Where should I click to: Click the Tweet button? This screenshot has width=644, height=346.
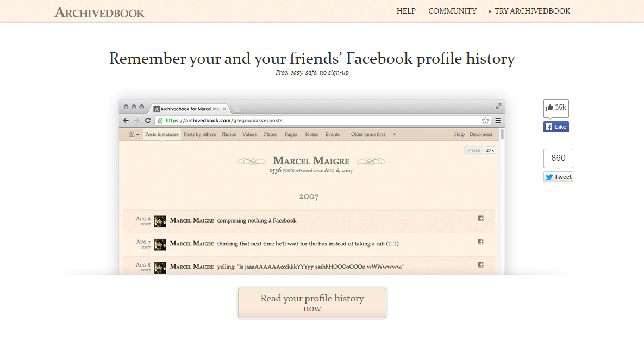pos(558,177)
